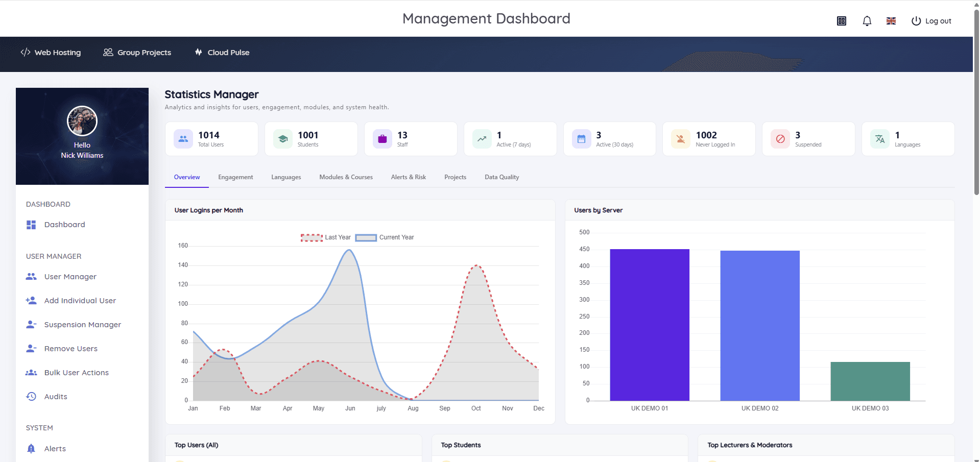Viewport: 980px width, 462px height.
Task: Click the Languages translate icon
Action: tap(880, 139)
